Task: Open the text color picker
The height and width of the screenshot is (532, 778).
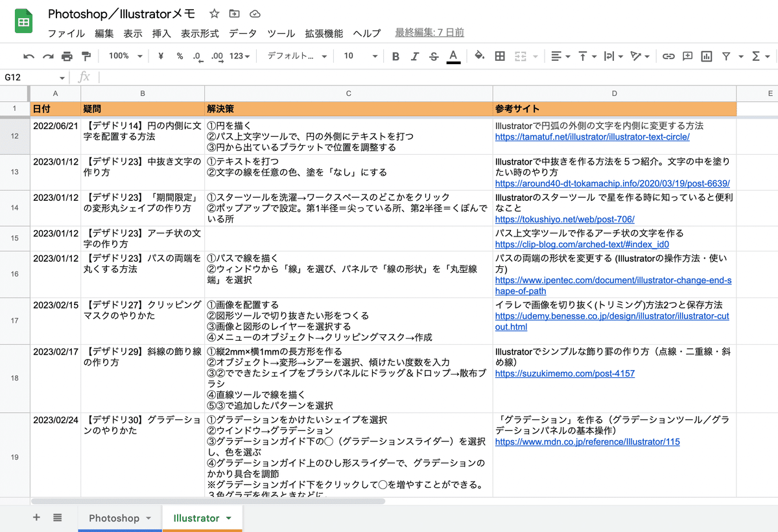Action: 453,56
